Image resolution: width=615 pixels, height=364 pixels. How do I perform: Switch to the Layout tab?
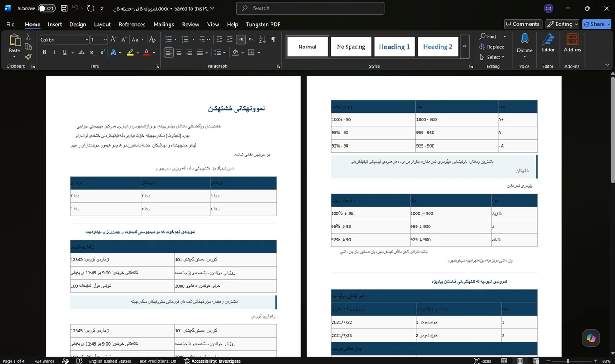coord(102,24)
